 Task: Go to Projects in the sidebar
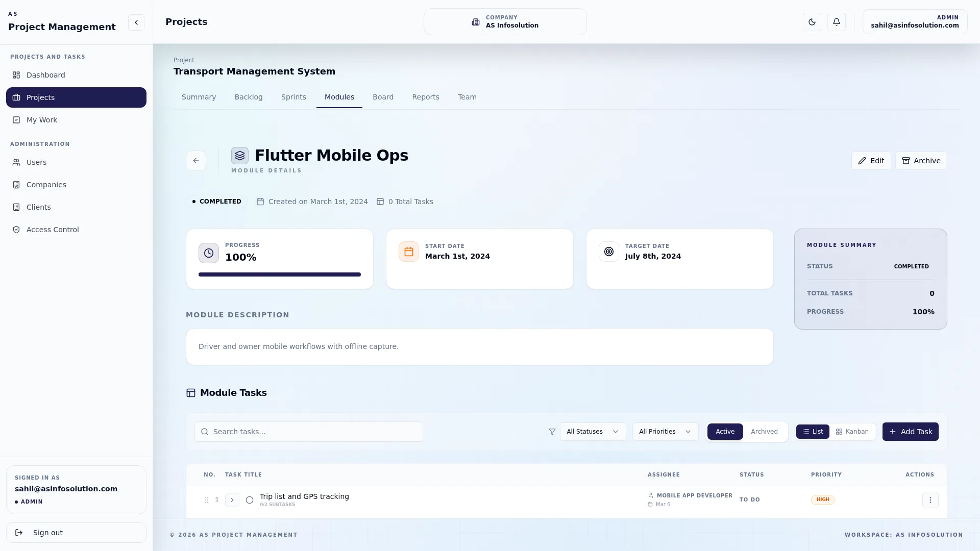click(x=76, y=97)
